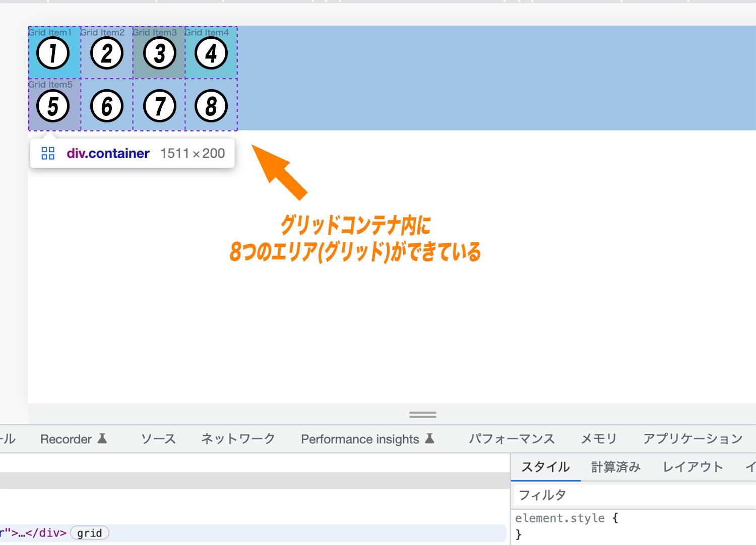Image resolution: width=756 pixels, height=545 pixels.
Task: Click the Grid Item5 label
Action: click(x=50, y=85)
